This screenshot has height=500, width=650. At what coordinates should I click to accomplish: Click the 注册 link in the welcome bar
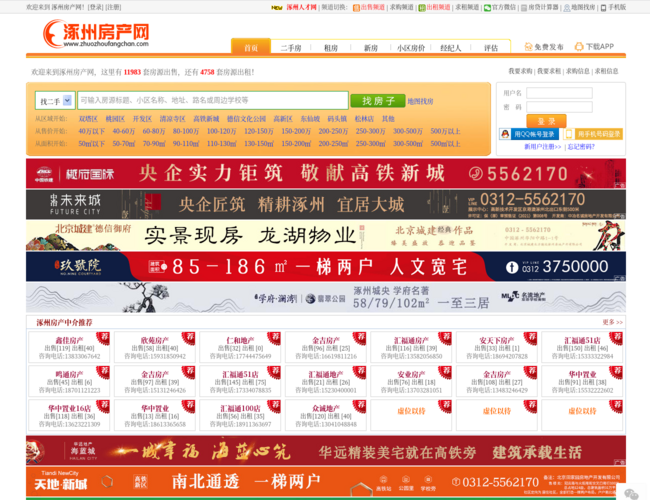113,7
